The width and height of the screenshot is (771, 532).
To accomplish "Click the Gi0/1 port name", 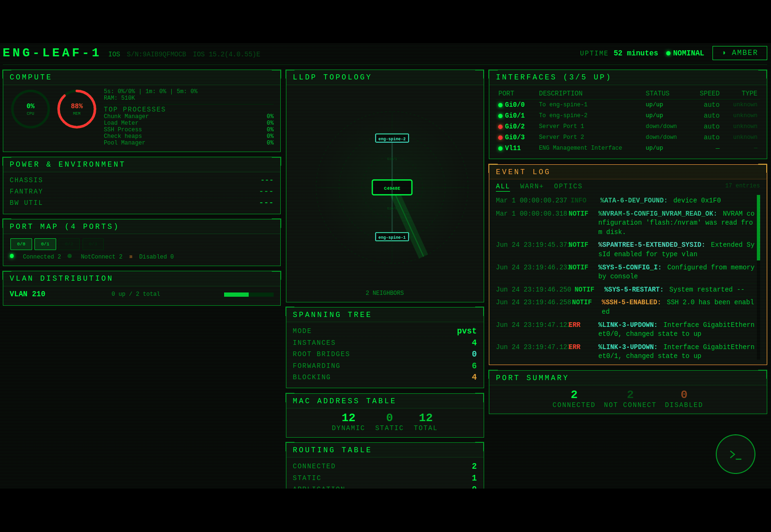I will [x=515, y=115].
